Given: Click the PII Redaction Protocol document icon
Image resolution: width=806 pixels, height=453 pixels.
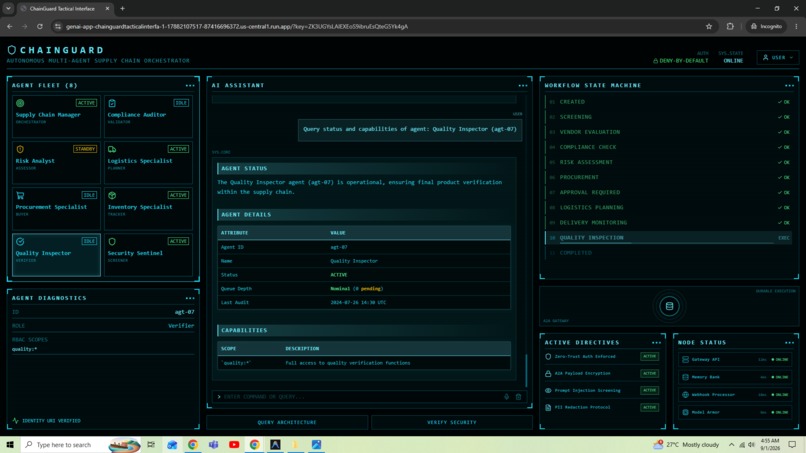Looking at the screenshot, I should point(548,407).
